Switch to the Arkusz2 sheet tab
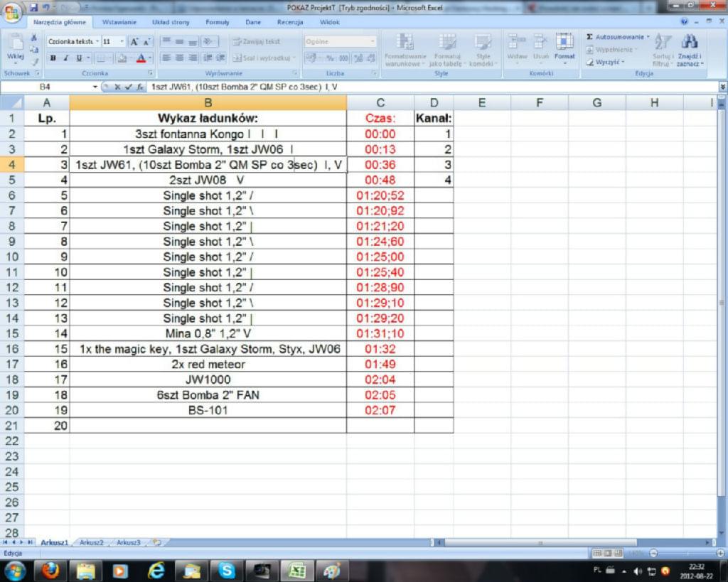Viewport: 728px width, 582px height. [92, 542]
